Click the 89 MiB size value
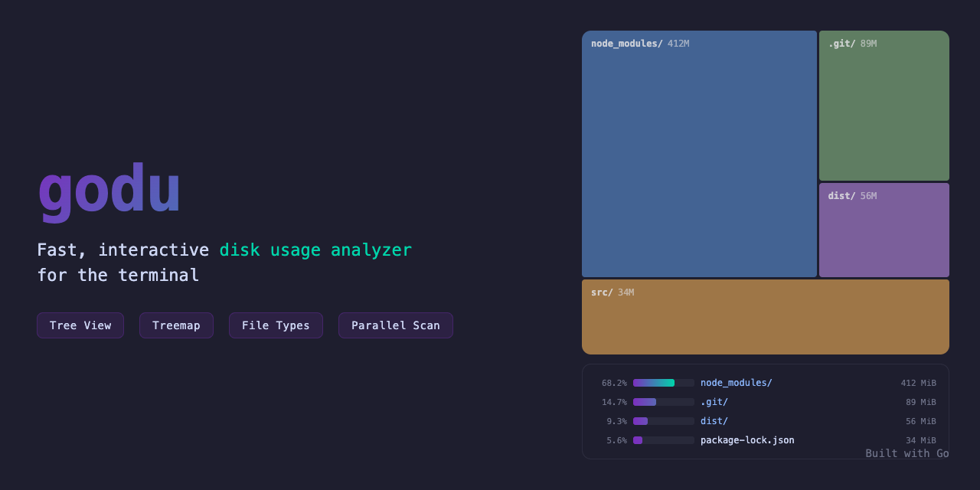Image resolution: width=980 pixels, height=490 pixels. point(921,402)
